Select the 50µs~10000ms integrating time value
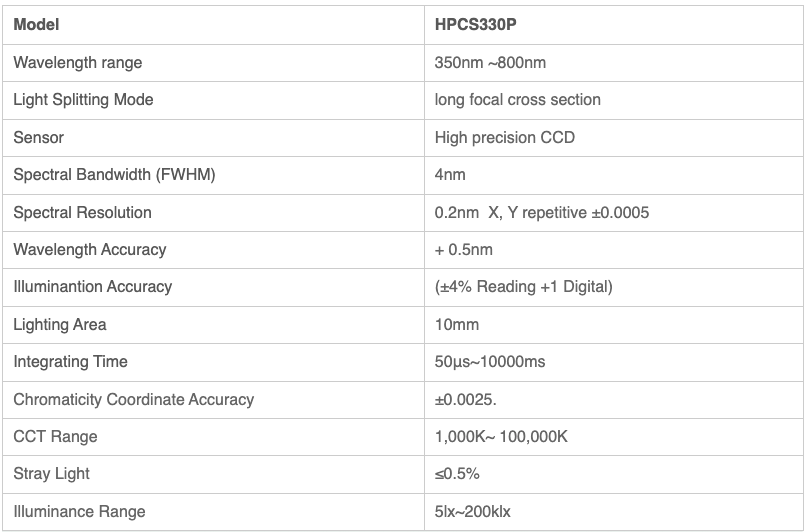 (490, 362)
